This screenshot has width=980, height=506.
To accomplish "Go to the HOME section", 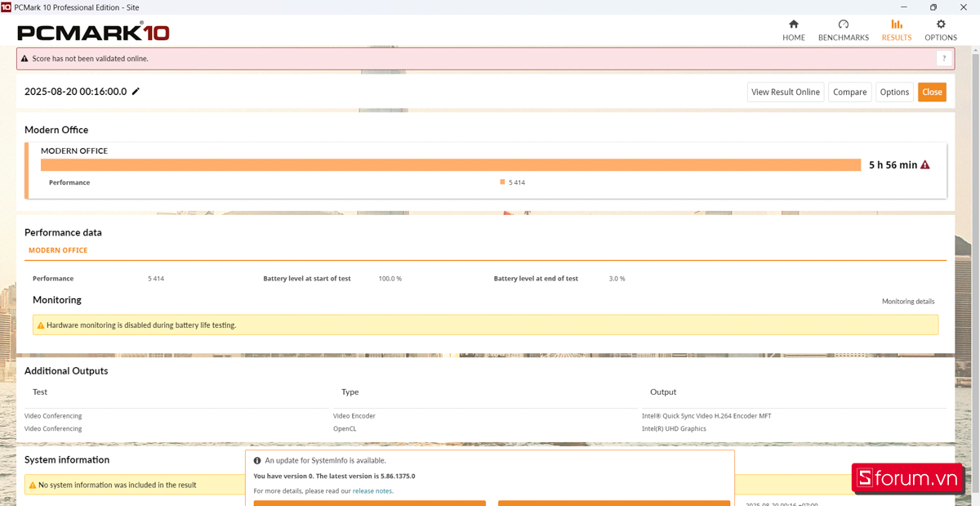I will (x=793, y=30).
